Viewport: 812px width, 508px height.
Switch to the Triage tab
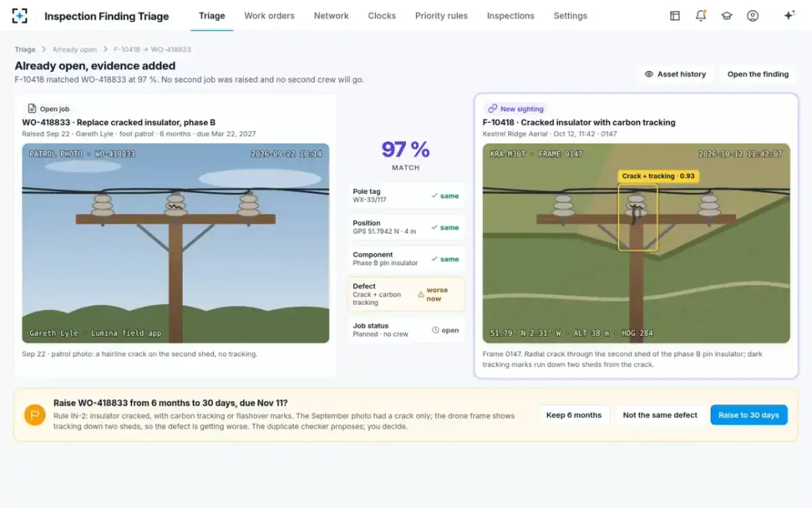tap(212, 16)
